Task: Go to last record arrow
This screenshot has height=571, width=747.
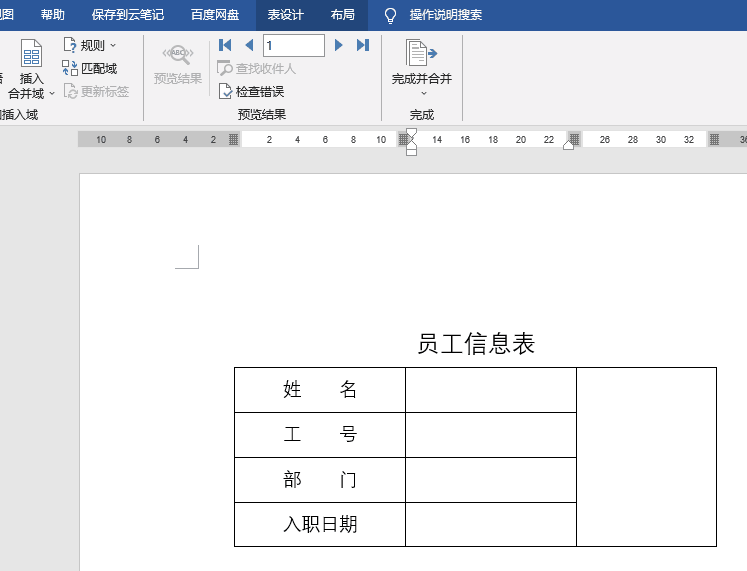Action: point(363,45)
